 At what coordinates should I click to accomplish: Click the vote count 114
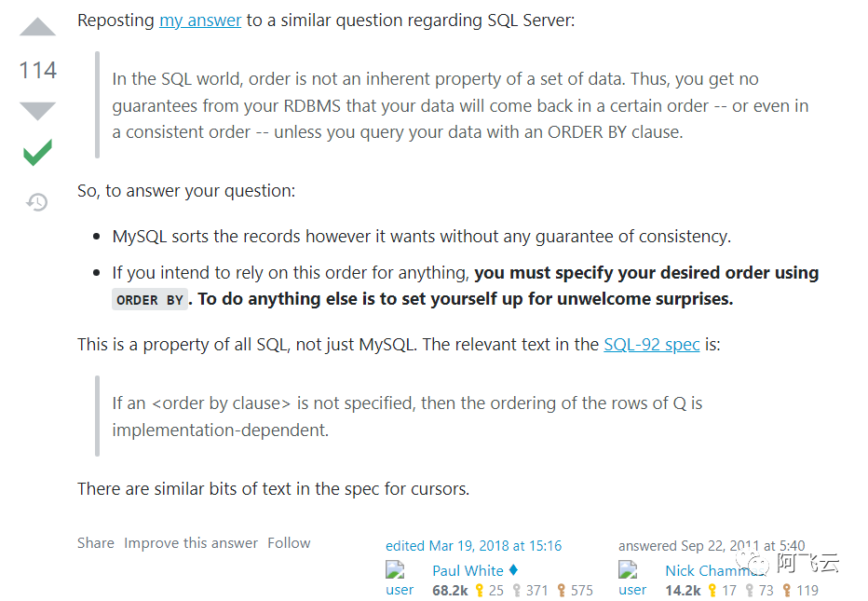point(38,70)
